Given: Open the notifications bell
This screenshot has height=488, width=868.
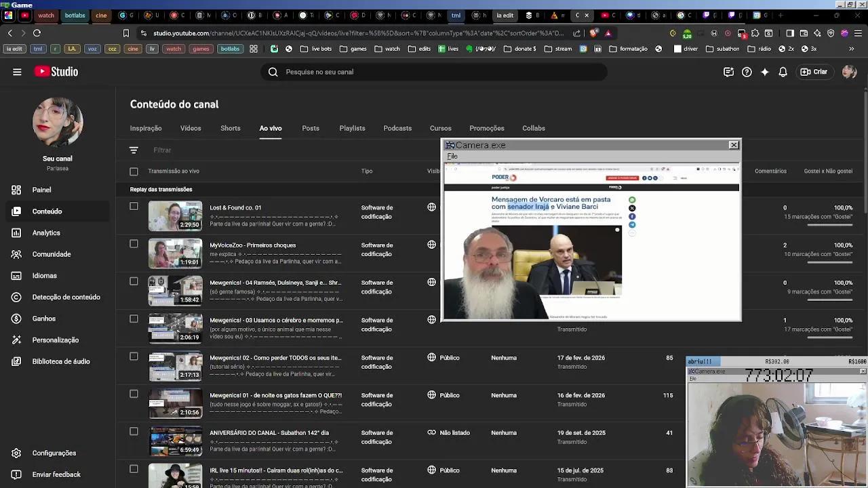Looking at the screenshot, I should pos(783,72).
